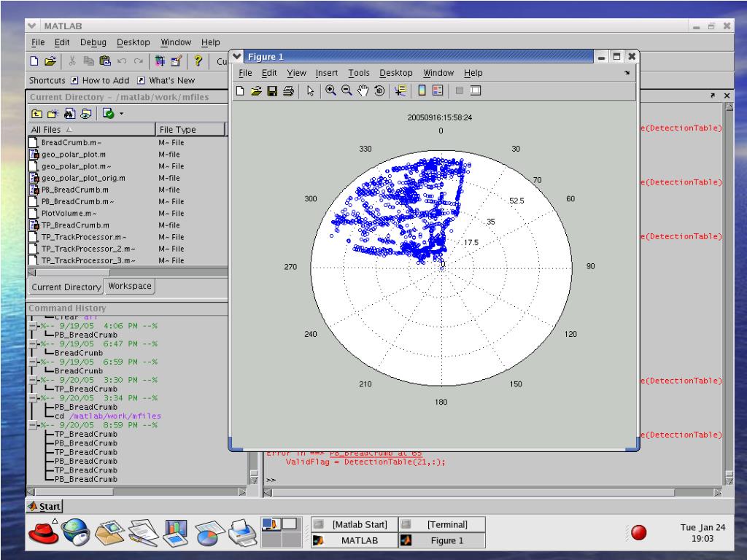747x560 pixels.
Task: Save the figure using the floppy disk icon
Action: (272, 90)
